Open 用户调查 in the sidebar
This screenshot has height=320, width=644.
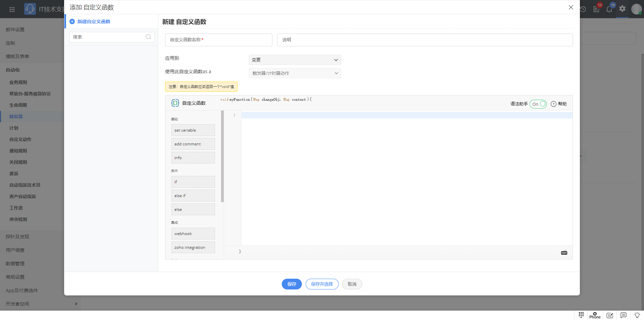(15, 250)
